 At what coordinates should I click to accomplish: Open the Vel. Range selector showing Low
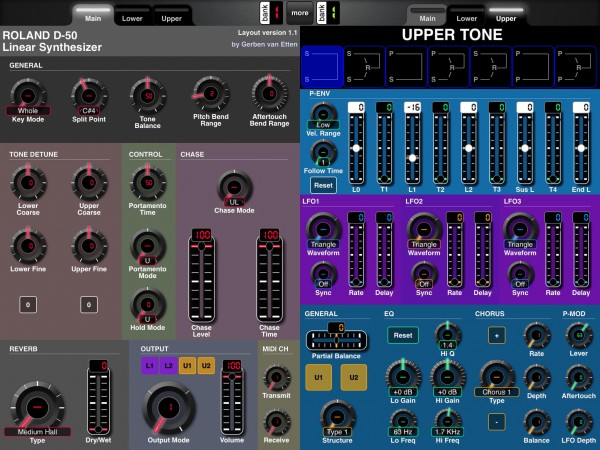[323, 125]
